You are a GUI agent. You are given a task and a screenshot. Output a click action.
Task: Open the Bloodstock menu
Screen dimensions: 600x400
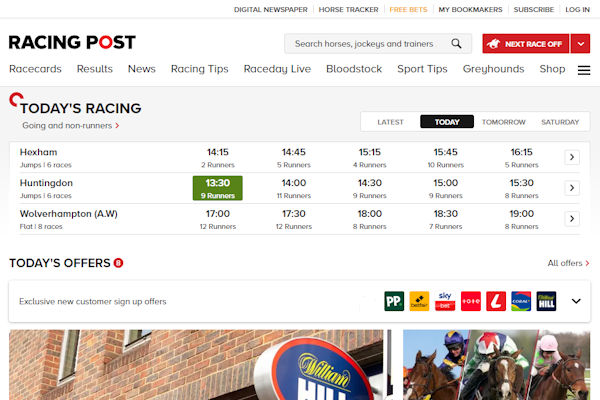tap(354, 69)
